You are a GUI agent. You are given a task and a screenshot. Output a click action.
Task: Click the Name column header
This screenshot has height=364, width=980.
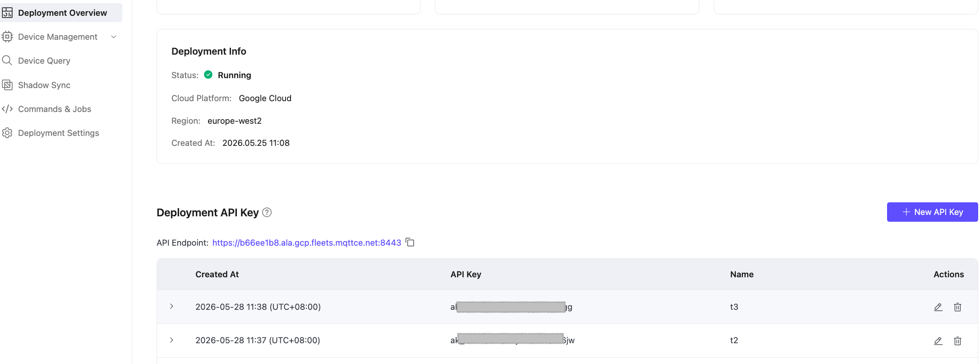742,274
